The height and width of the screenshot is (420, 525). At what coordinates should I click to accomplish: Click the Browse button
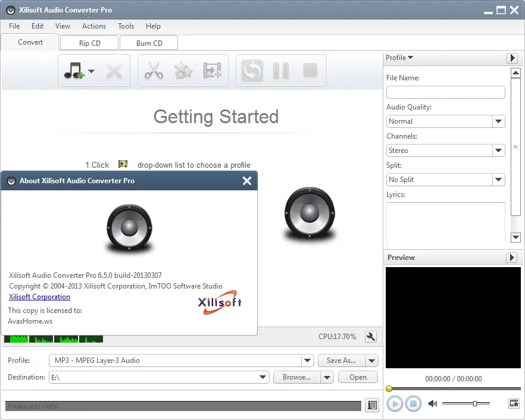click(x=296, y=377)
